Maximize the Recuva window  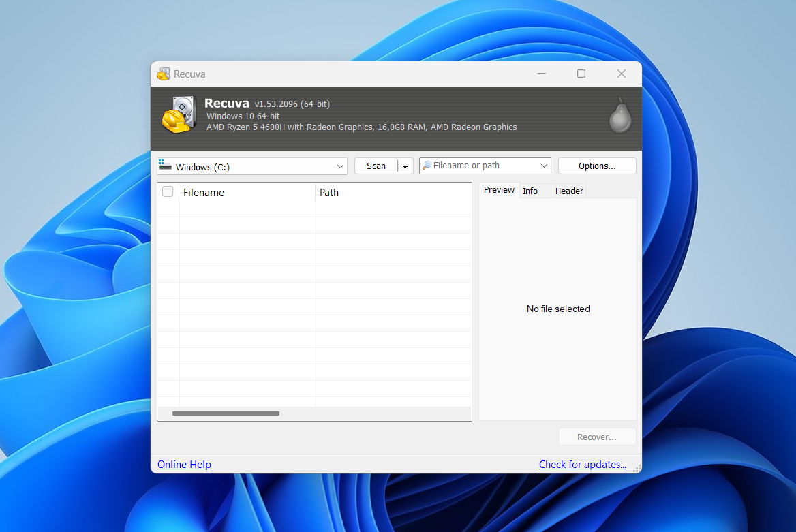[x=581, y=74]
